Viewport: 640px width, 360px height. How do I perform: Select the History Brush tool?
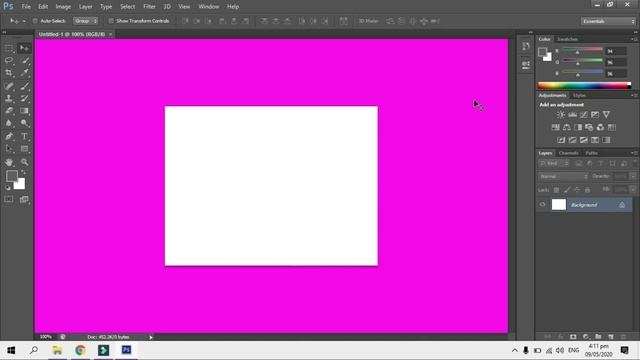coord(24,98)
